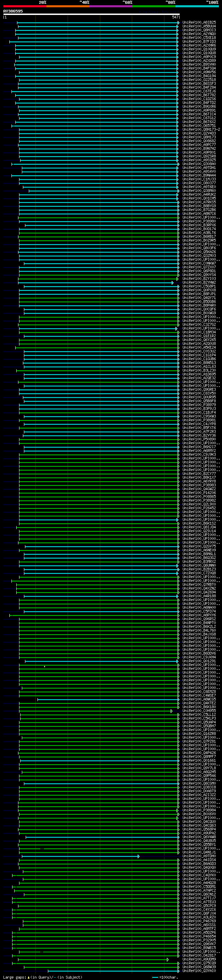Select hit UniRef100_B0D174

pyautogui.click(x=199, y=229)
